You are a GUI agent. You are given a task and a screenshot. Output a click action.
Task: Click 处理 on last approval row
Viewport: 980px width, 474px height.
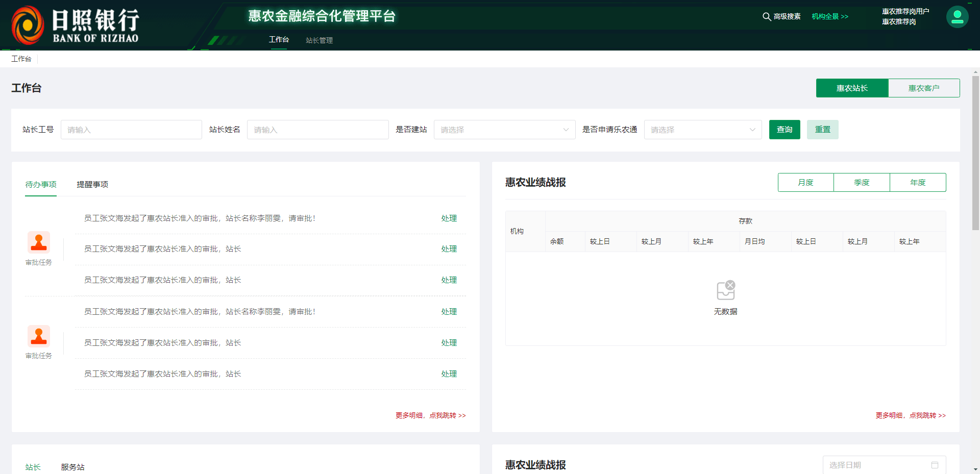tap(449, 373)
